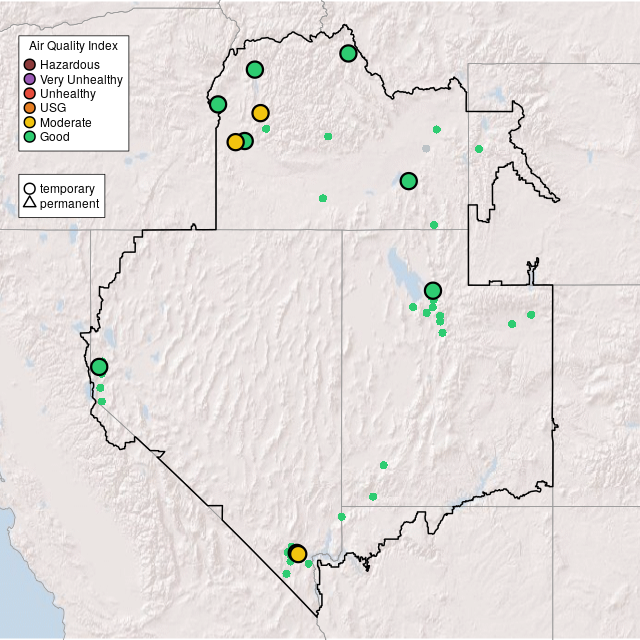The width and height of the screenshot is (640, 640).
Task: Click the 'temporary' label in shape legend
Action: [x=67, y=188]
